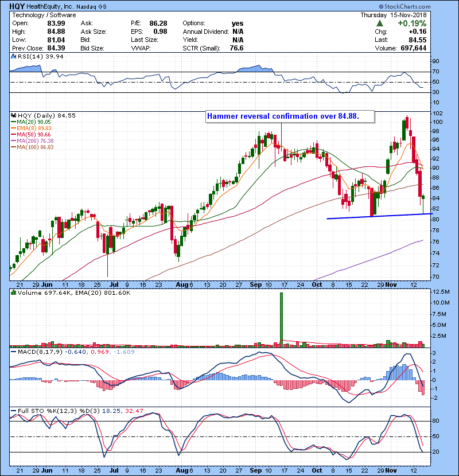
Task: Click the Chg value +0.16
Action: pos(417,32)
